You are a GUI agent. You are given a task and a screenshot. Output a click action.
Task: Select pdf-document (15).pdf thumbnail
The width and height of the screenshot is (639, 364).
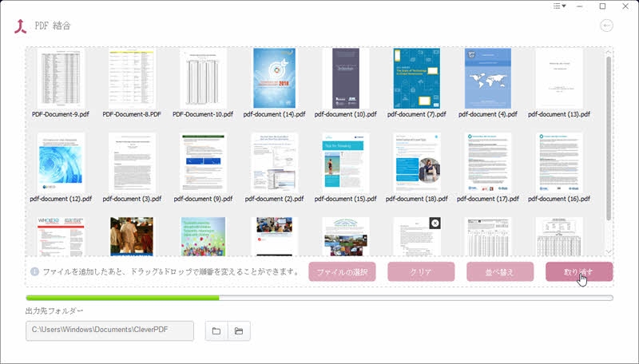pyautogui.click(x=346, y=163)
